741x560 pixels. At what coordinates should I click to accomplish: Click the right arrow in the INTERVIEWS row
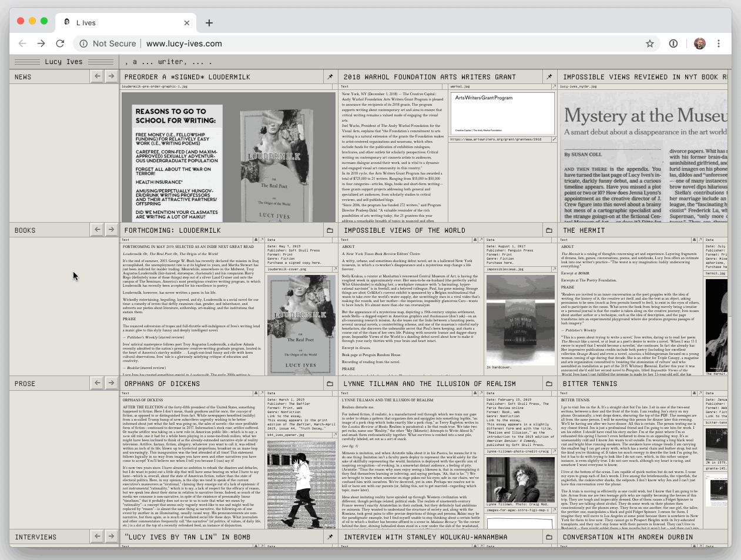111,536
